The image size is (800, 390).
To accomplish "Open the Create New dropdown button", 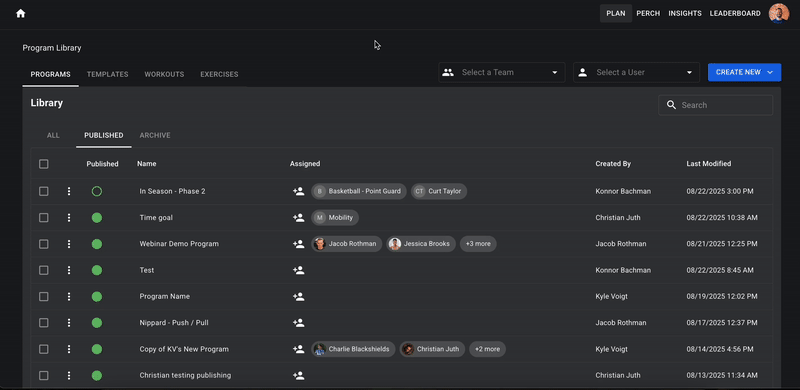I will point(744,72).
